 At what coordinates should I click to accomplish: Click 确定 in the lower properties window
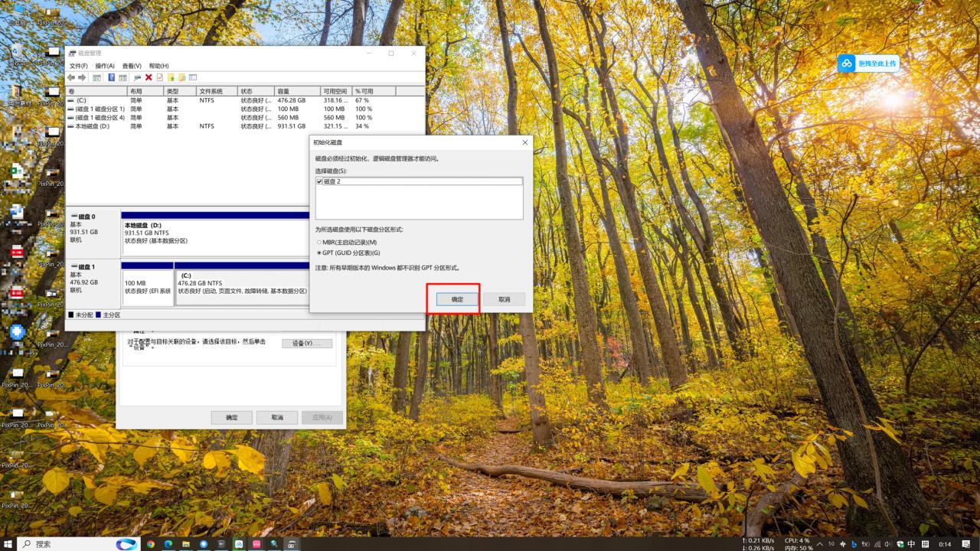232,417
